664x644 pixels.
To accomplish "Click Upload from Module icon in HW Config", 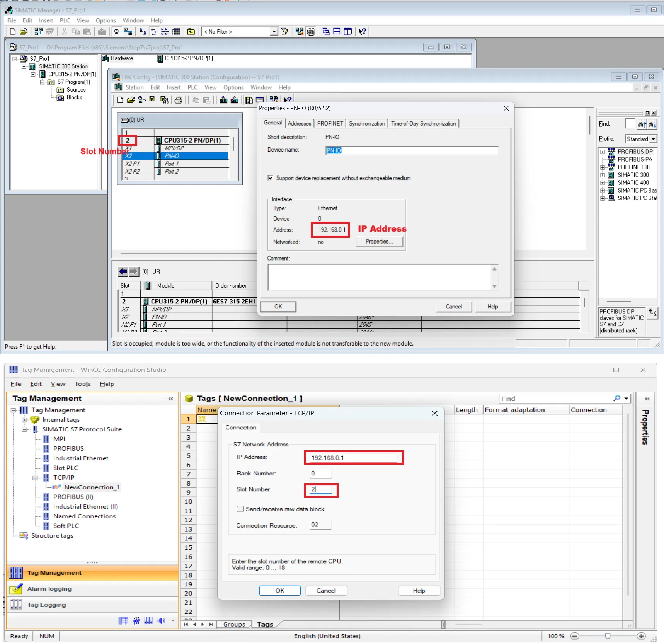I will click(235, 100).
